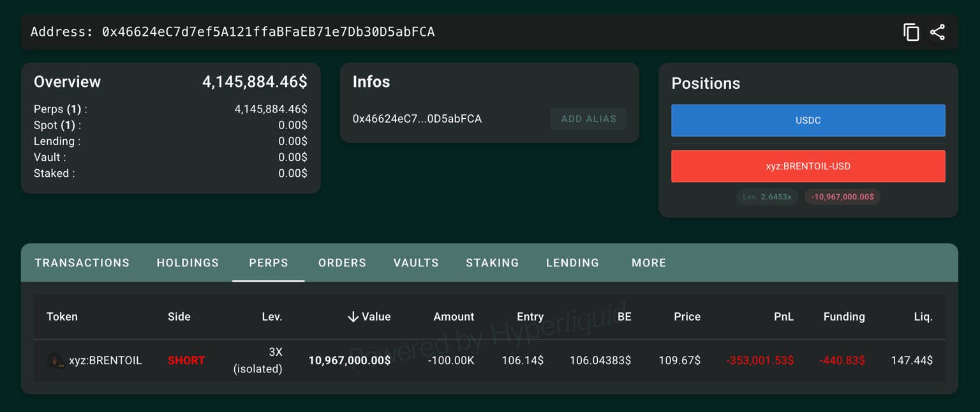Image resolution: width=980 pixels, height=412 pixels.
Task: Switch to the Holdings tab
Action: click(188, 263)
